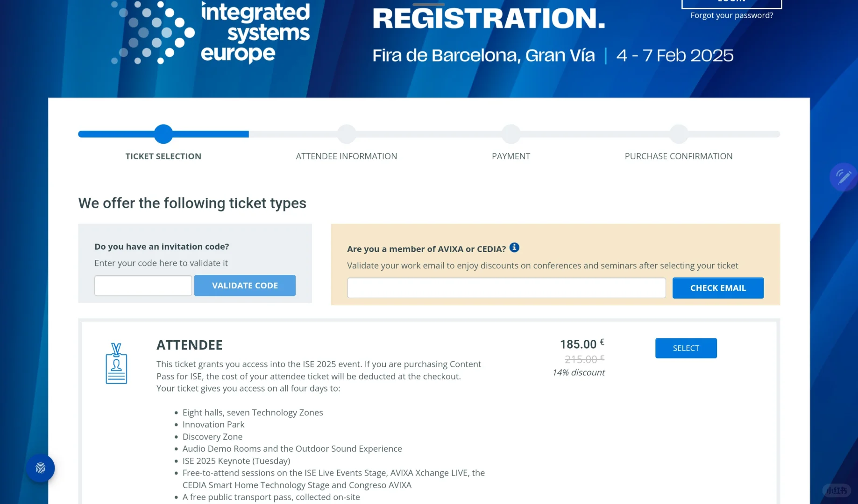Click the VALIDATE CODE button
The image size is (858, 504).
point(245,286)
